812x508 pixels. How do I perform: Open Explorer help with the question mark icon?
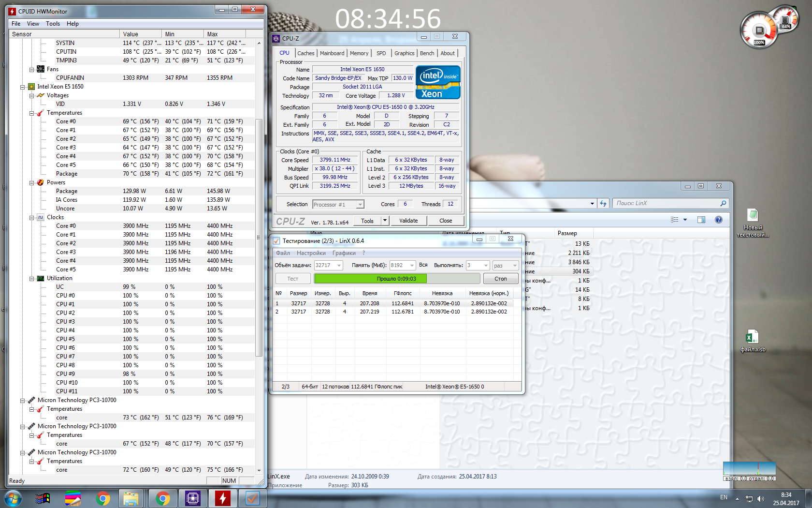(x=719, y=220)
